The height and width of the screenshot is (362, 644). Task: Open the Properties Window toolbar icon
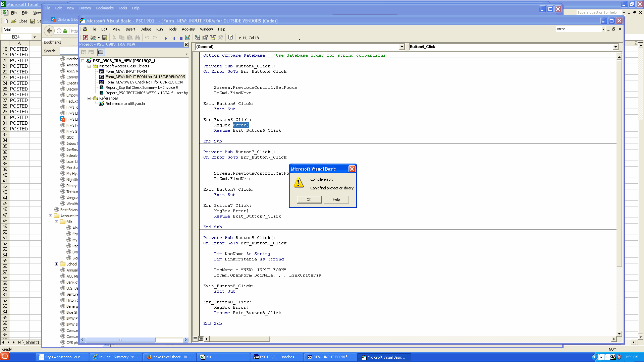click(205, 38)
